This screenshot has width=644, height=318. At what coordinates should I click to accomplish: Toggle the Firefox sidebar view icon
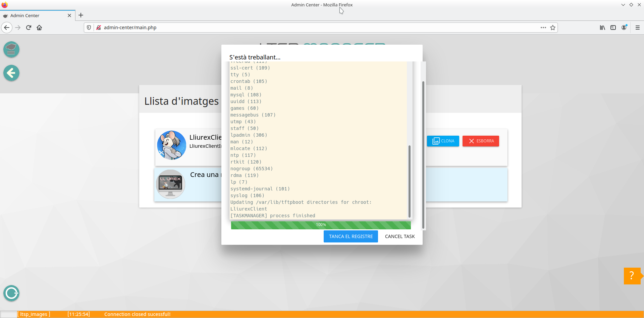[613, 28]
